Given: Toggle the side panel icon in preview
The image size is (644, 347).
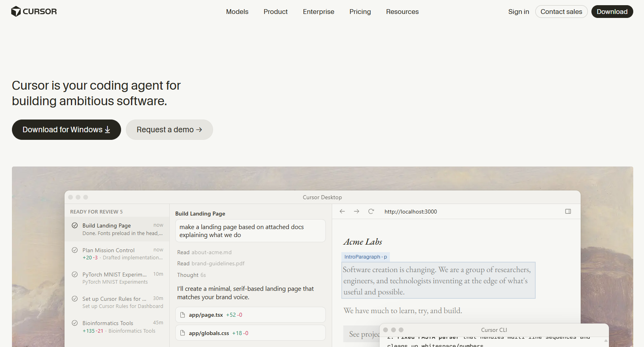Looking at the screenshot, I should (x=568, y=212).
